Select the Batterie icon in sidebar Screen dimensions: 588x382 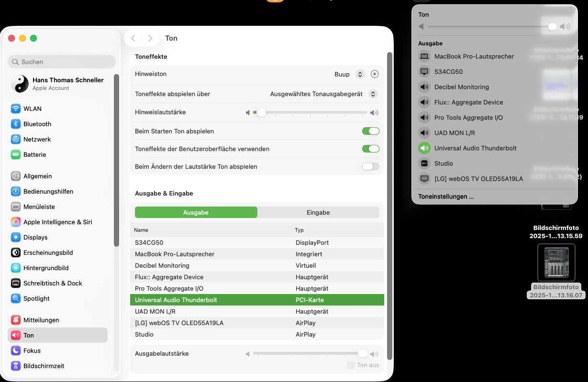[16, 154]
